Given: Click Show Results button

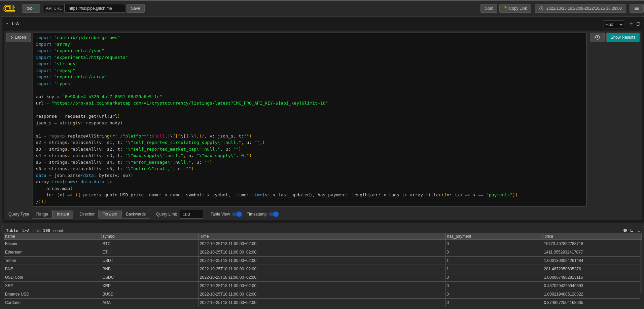Looking at the screenshot, I should pos(623,37).
